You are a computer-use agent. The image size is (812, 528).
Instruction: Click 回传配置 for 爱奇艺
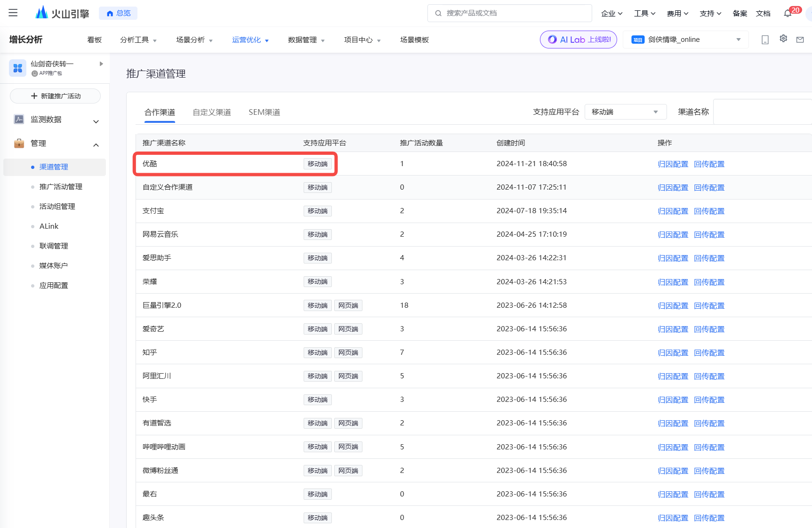point(709,329)
